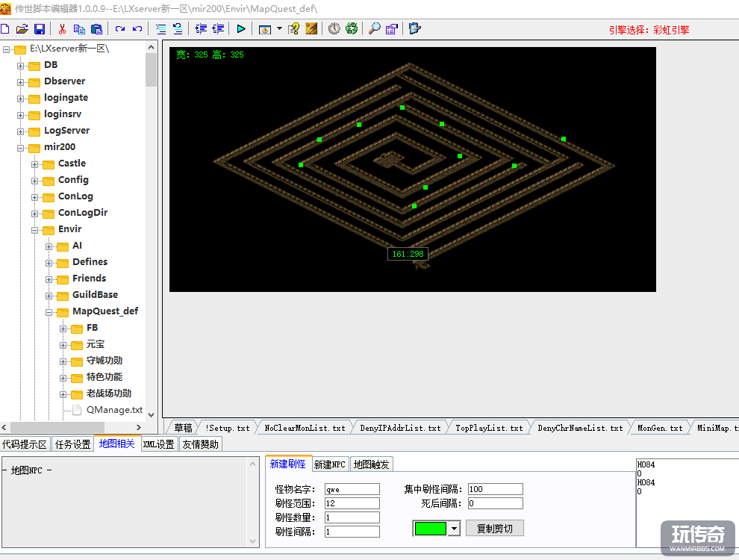
Task: Click the green color swatch
Action: tap(430, 529)
